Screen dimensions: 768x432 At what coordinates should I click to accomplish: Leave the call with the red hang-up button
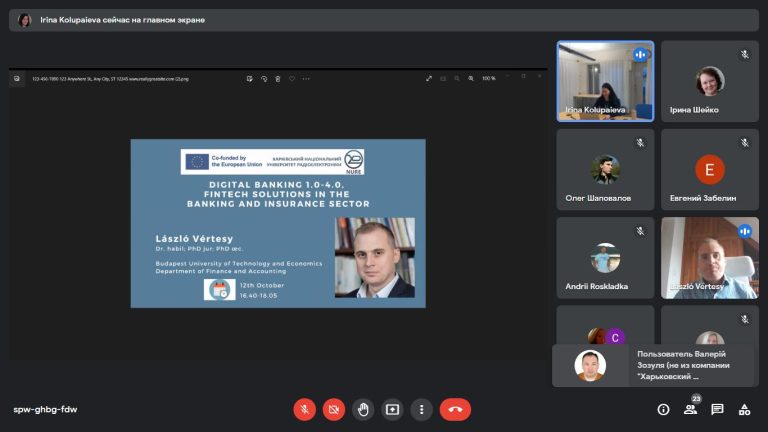(x=455, y=409)
